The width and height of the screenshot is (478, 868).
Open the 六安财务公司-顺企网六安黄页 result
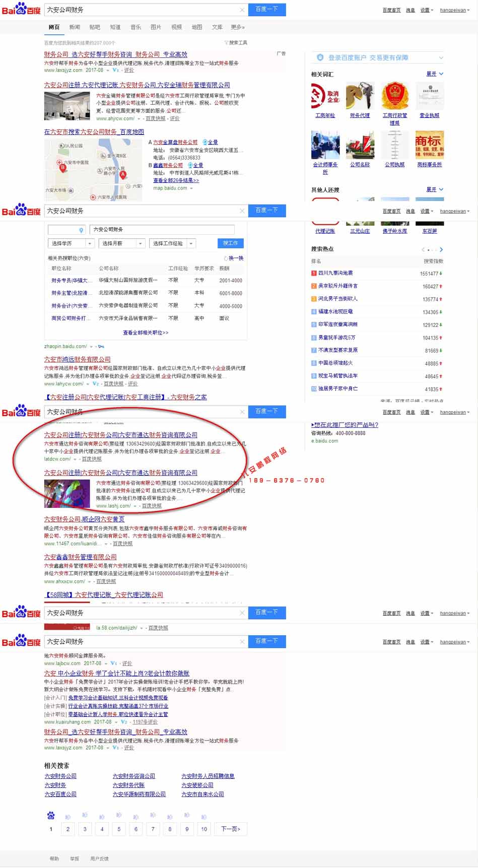pos(84,519)
